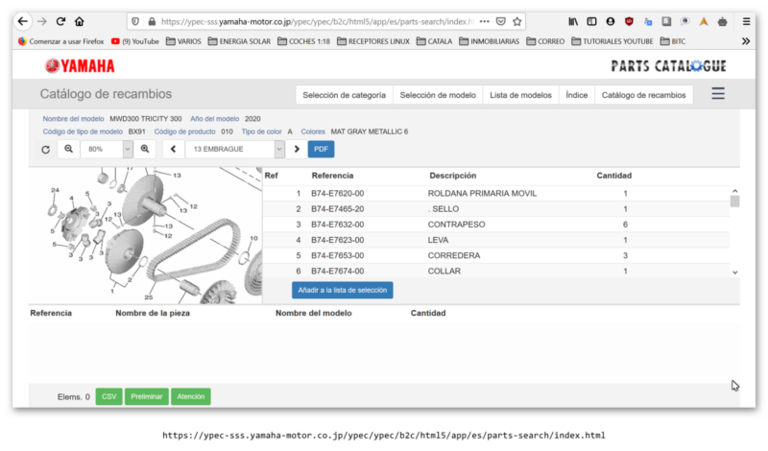Open the hamburger menu icon

tap(718, 94)
